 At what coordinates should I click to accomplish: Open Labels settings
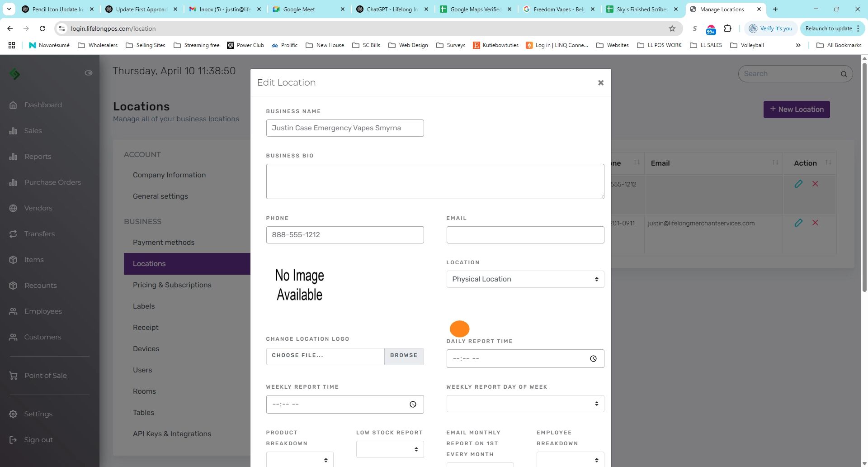[144, 306]
